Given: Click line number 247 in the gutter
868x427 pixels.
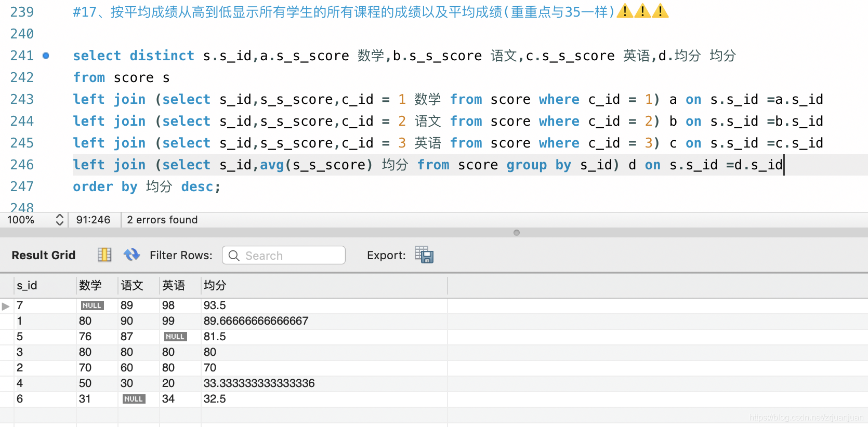Looking at the screenshot, I should (22, 186).
